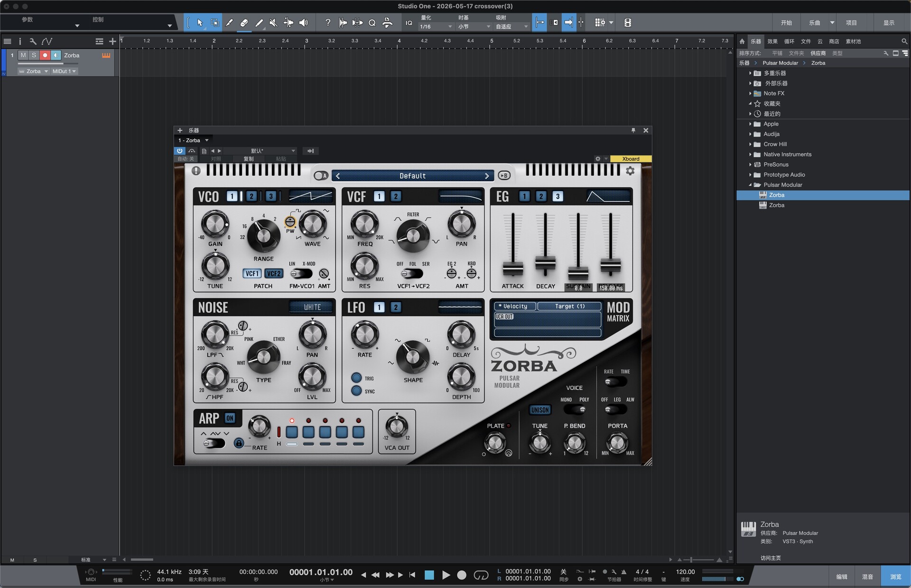The width and height of the screenshot is (911, 588).
Task: Click the 项目 page button
Action: [x=851, y=23]
